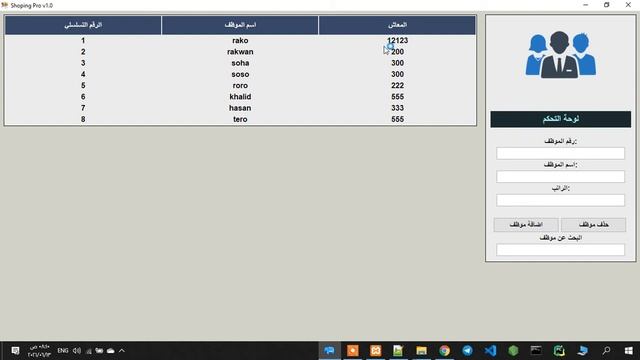Click the salary cell 222
640x360 pixels.
tap(397, 85)
